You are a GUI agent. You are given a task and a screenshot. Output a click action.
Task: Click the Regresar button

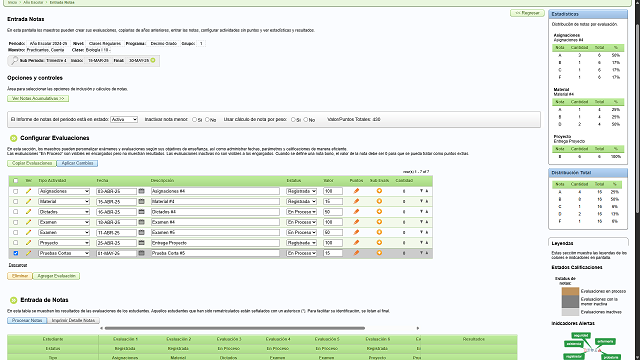pyautogui.click(x=527, y=13)
